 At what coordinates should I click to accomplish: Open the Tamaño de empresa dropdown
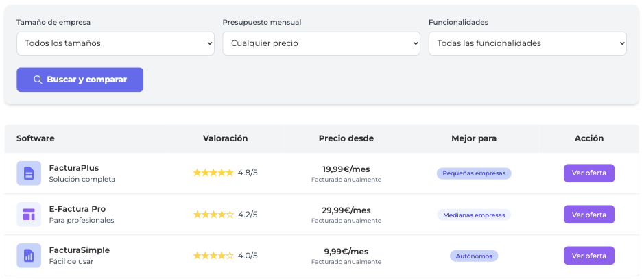(x=115, y=43)
